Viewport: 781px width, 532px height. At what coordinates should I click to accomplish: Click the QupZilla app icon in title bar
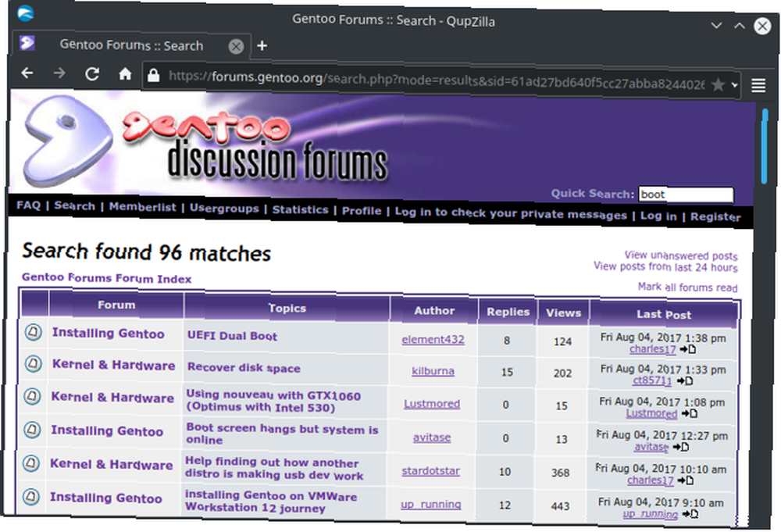[x=26, y=13]
